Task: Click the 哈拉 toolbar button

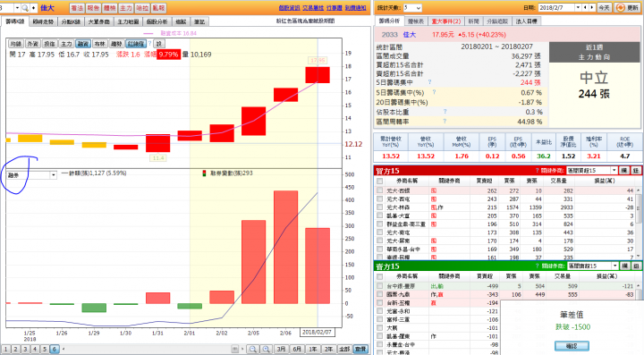Action: pyautogui.click(x=142, y=8)
